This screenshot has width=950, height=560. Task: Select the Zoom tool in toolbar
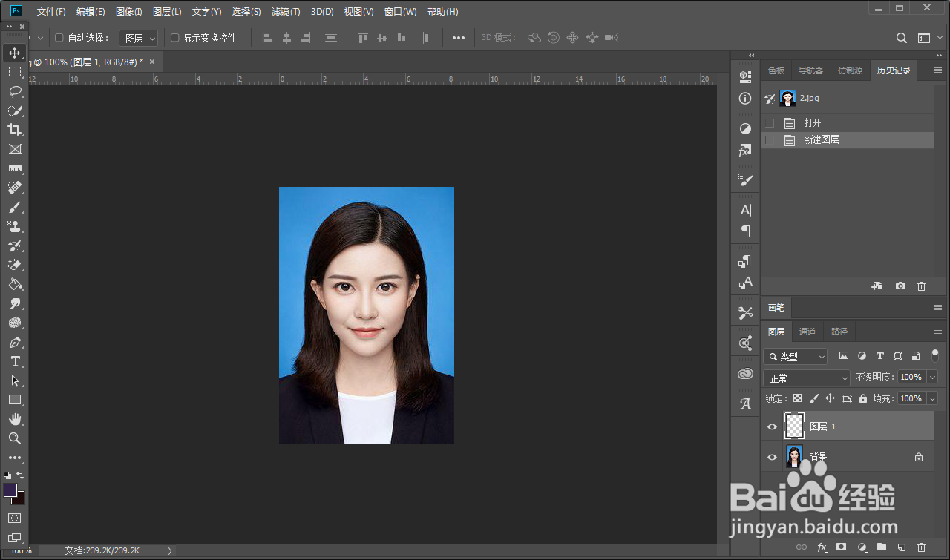click(x=14, y=438)
